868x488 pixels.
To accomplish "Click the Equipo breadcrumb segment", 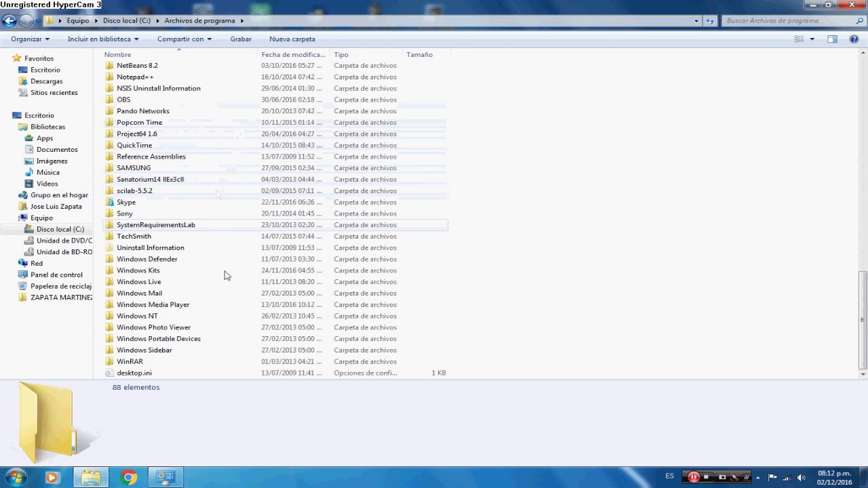I will [x=78, y=21].
